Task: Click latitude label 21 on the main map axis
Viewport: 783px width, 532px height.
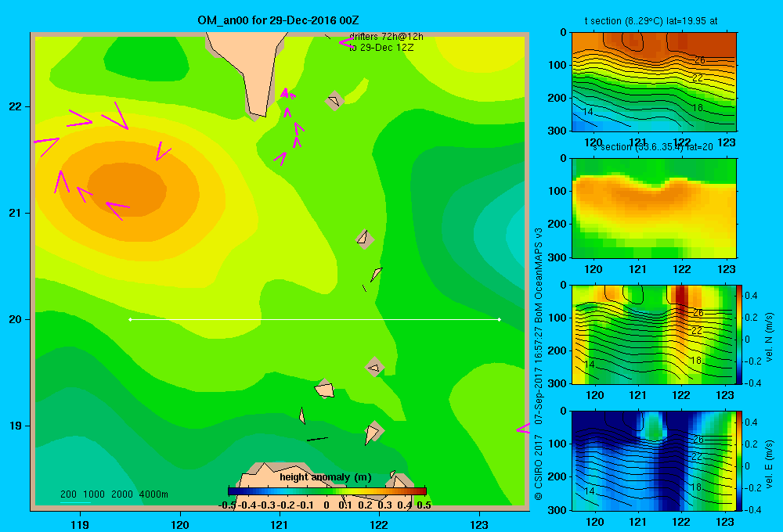Action: 16,213
